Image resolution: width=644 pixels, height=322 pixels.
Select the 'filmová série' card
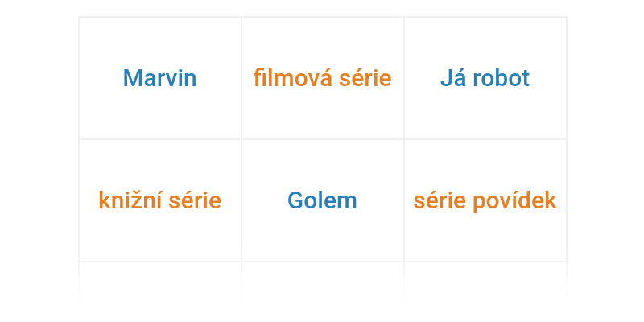(322, 78)
